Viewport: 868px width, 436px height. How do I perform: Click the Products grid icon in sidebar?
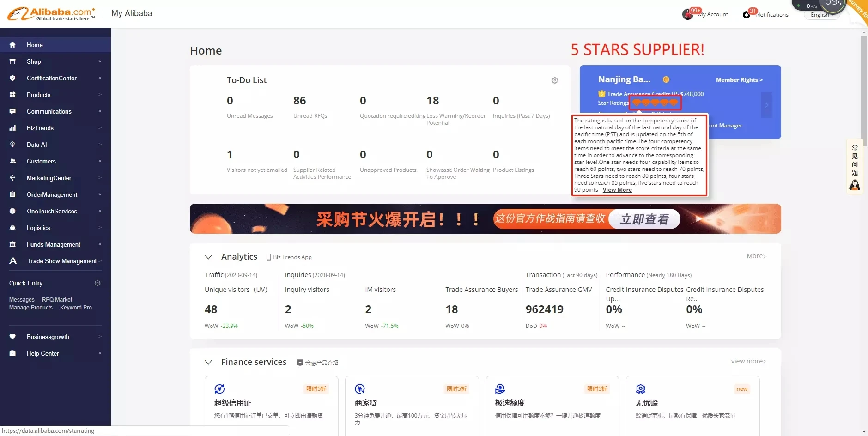pyautogui.click(x=12, y=95)
